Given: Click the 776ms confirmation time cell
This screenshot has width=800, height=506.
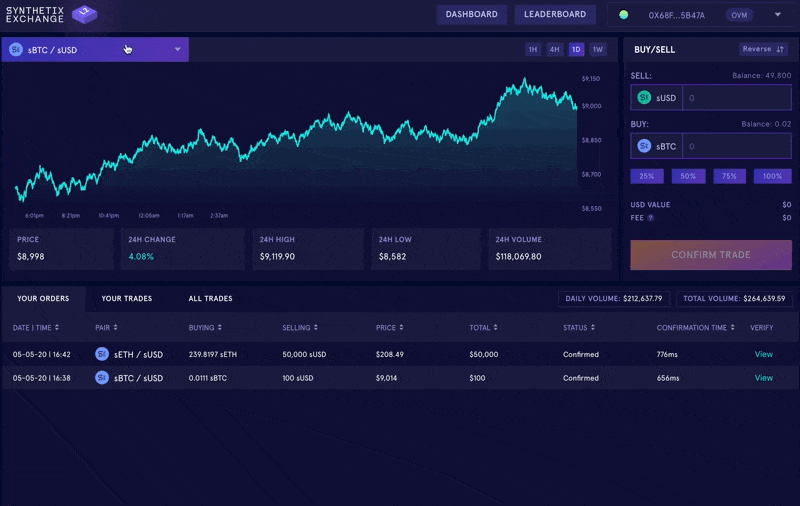Looking at the screenshot, I should [x=667, y=354].
